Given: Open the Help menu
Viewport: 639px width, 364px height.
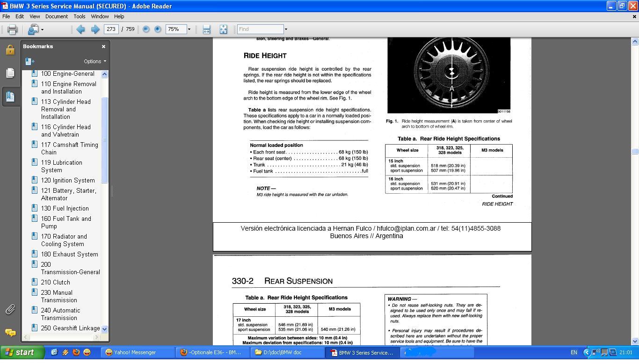Looking at the screenshot, I should point(119,16).
